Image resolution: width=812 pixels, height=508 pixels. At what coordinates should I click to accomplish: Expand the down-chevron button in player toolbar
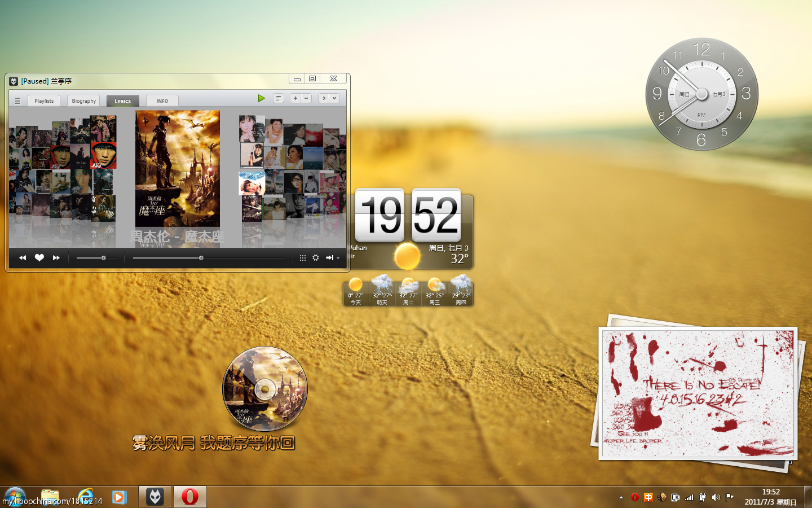coord(334,98)
